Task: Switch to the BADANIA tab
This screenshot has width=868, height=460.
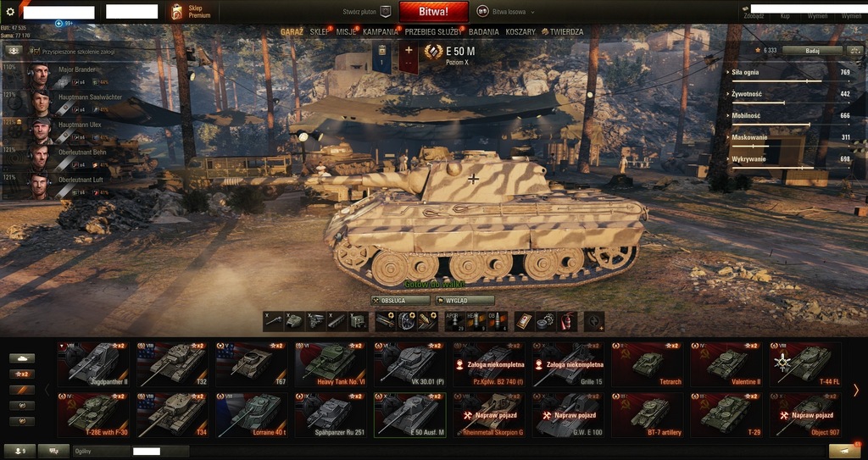Action: click(x=484, y=32)
